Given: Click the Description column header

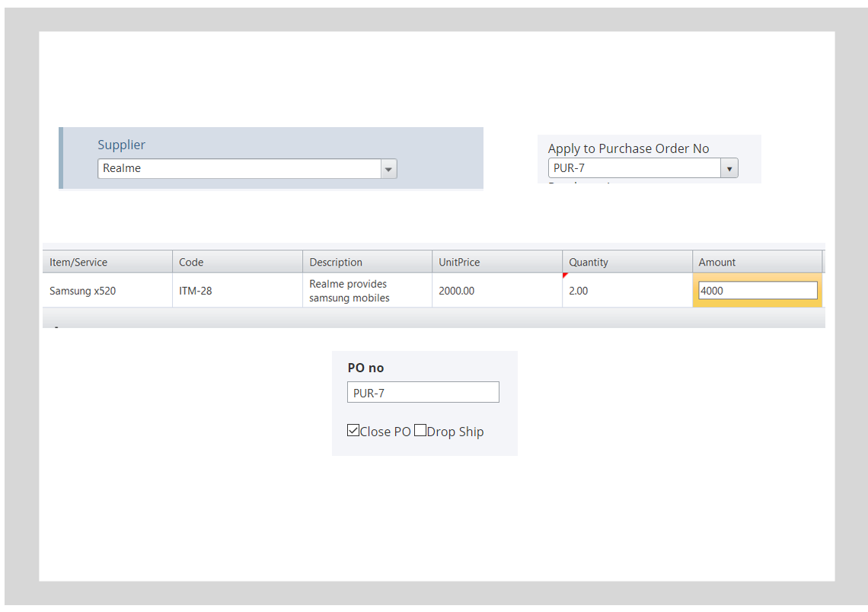Looking at the screenshot, I should 367,262.
